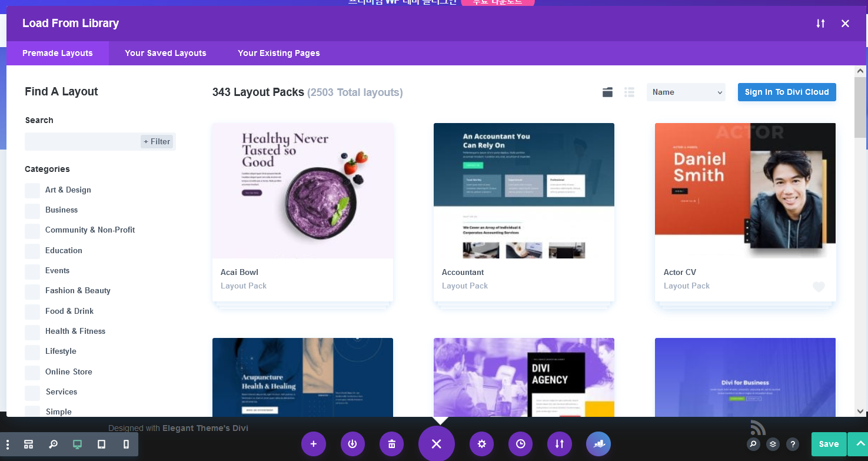Image resolution: width=868 pixels, height=461 pixels.
Task: Check the Online Store category
Action: 32,372
